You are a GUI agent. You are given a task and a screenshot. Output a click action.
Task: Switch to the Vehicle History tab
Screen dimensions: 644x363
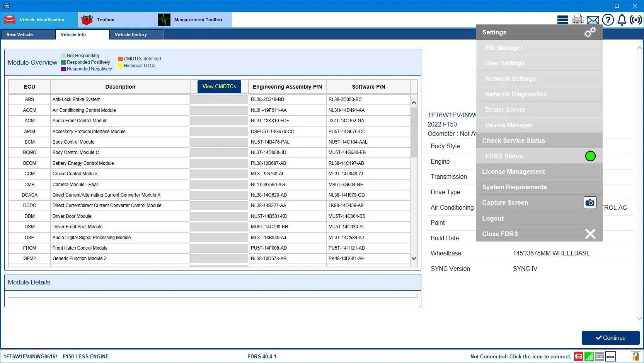[136, 34]
